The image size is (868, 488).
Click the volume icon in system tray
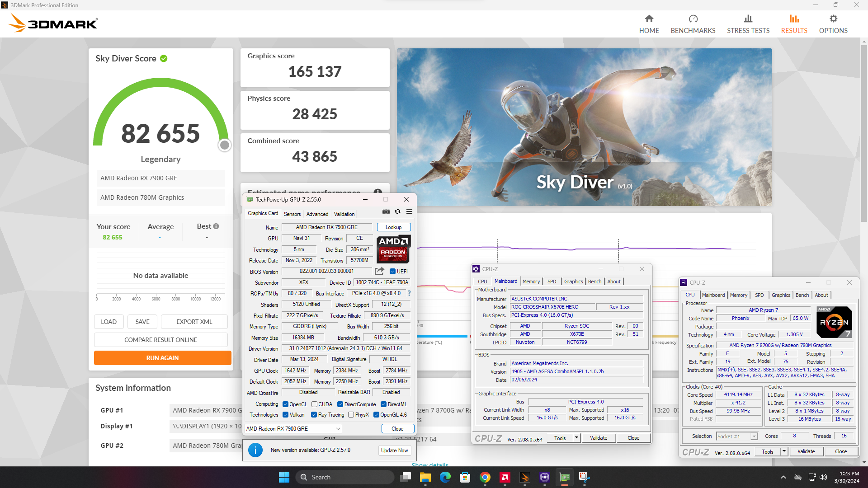823,477
